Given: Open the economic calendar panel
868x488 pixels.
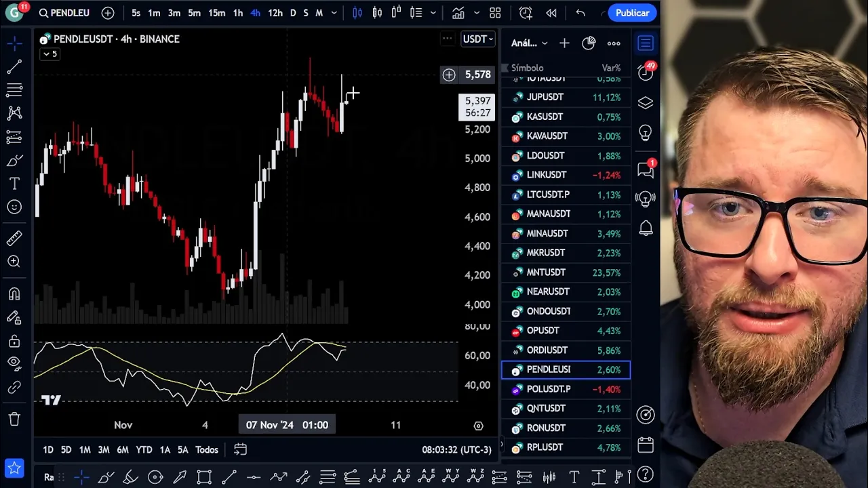Looking at the screenshot, I should [646, 445].
